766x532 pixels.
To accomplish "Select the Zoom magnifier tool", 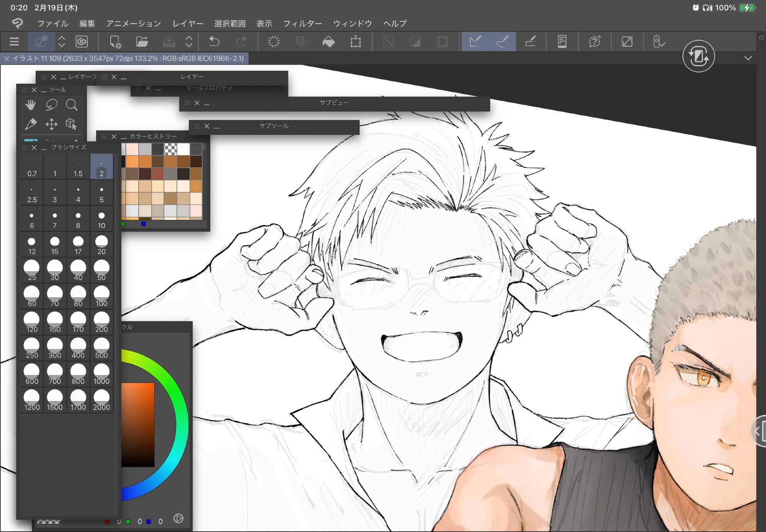I will [x=71, y=105].
